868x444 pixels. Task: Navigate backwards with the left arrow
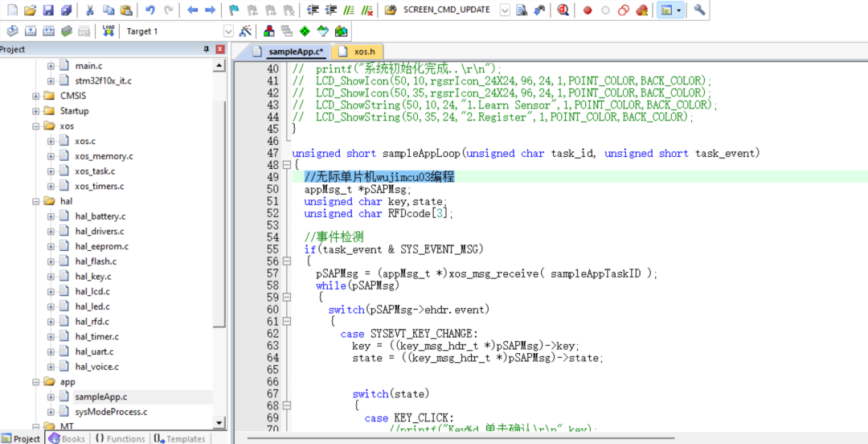193,10
